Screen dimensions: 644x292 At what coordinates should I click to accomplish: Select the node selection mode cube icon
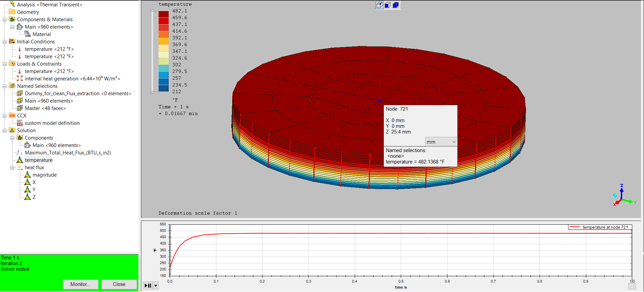(x=380, y=5)
